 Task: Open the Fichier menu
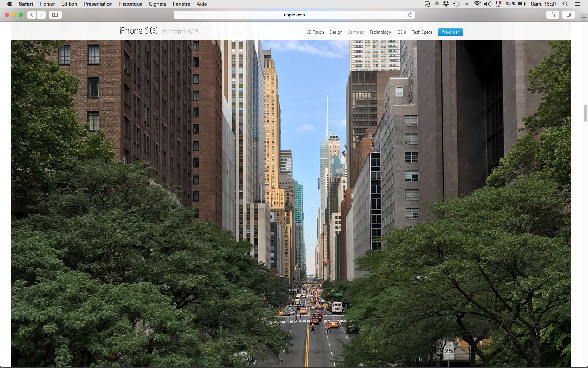tap(47, 4)
